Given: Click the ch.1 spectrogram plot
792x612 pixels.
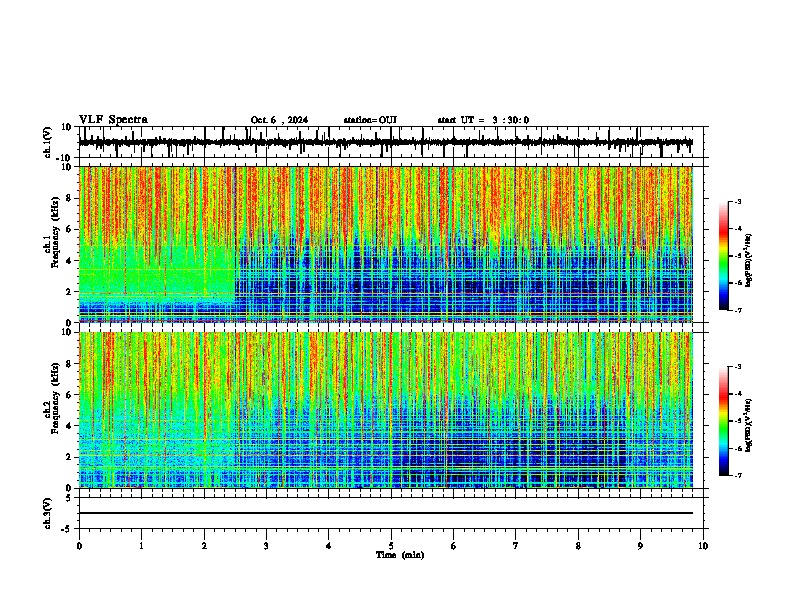Looking at the screenshot, I should [x=386, y=244].
